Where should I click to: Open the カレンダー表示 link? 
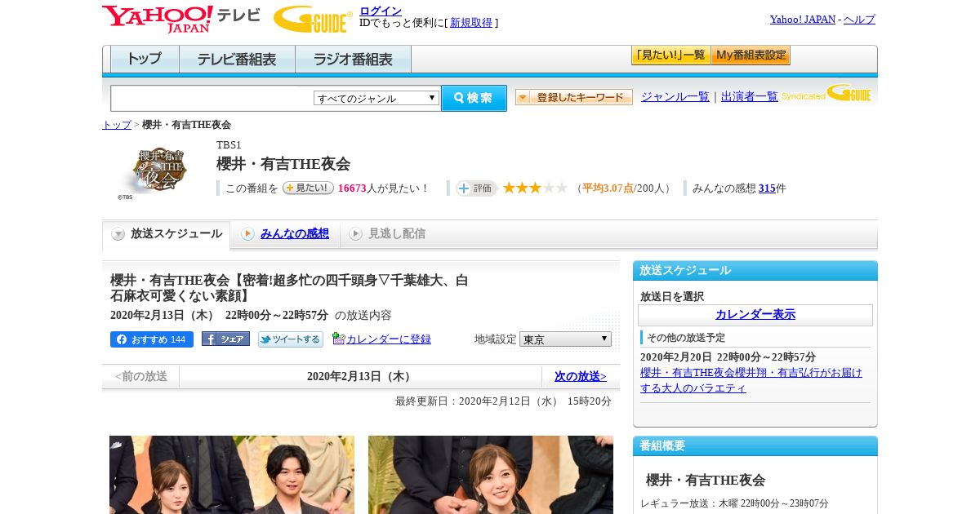[755, 315]
